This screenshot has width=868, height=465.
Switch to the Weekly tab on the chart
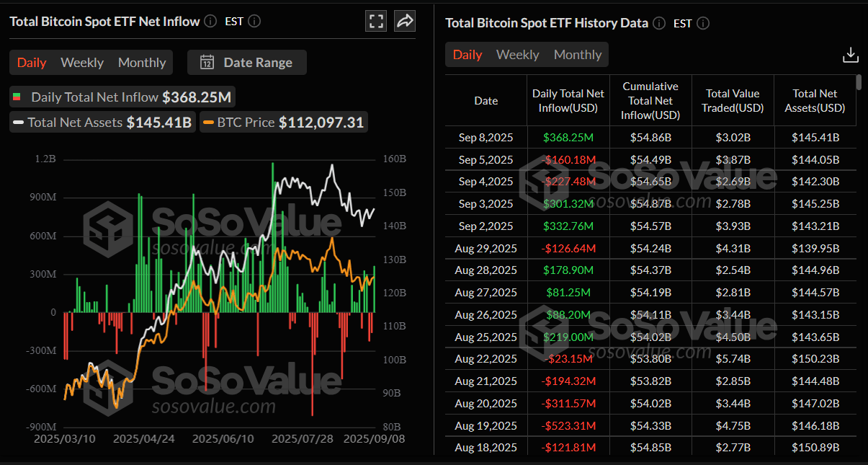81,62
